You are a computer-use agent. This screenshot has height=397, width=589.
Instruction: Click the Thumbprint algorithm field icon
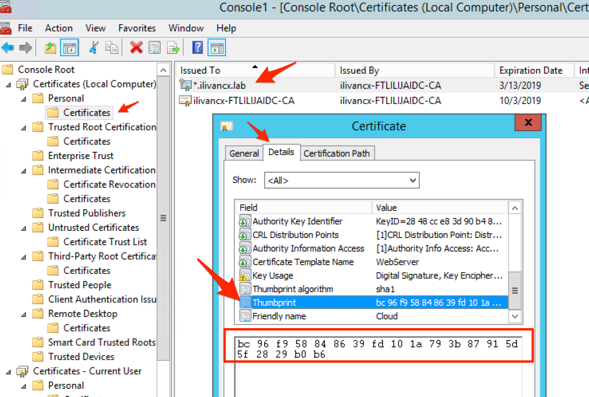(x=245, y=289)
